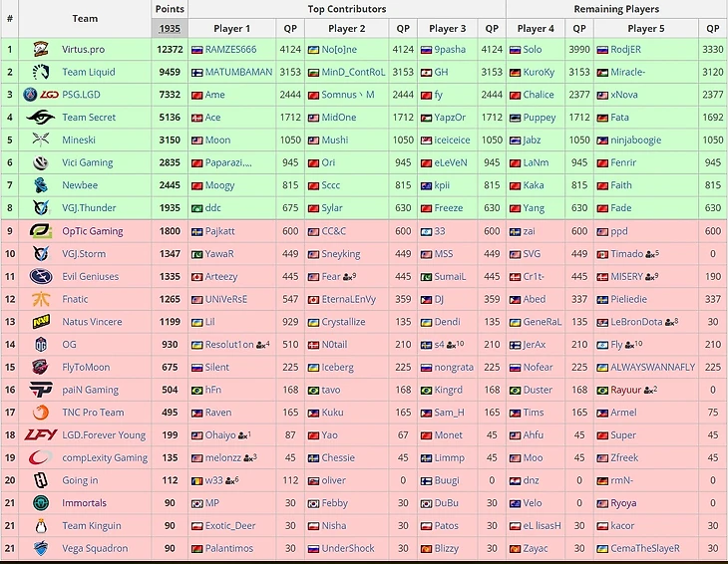
Task: Click Lil's 929 QP value
Action: click(290, 322)
